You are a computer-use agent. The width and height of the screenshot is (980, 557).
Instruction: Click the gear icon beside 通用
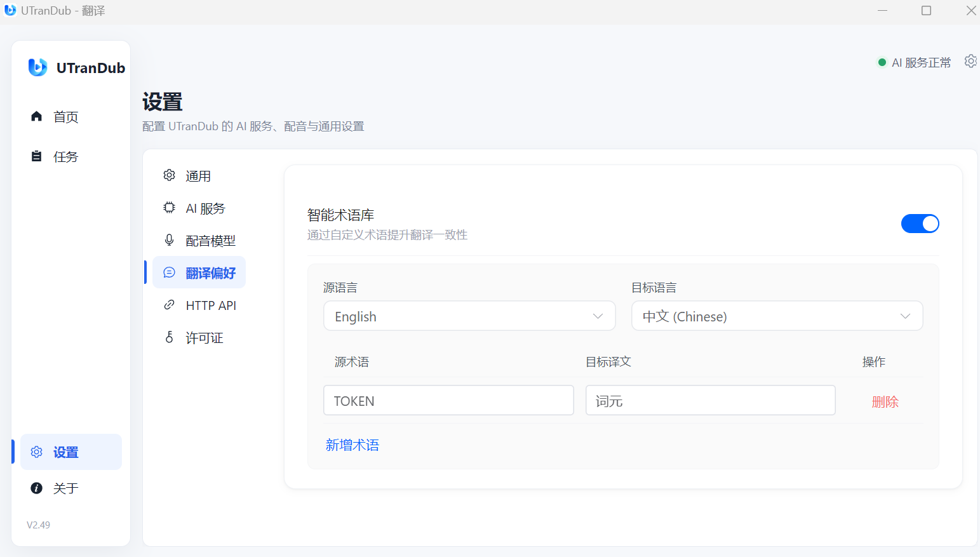[169, 175]
